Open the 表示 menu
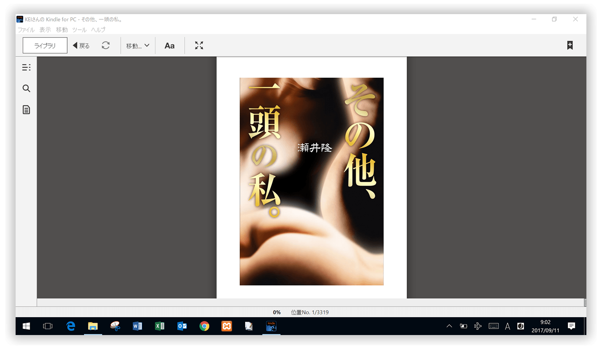Viewport: 602px width, 364px height. (45, 30)
